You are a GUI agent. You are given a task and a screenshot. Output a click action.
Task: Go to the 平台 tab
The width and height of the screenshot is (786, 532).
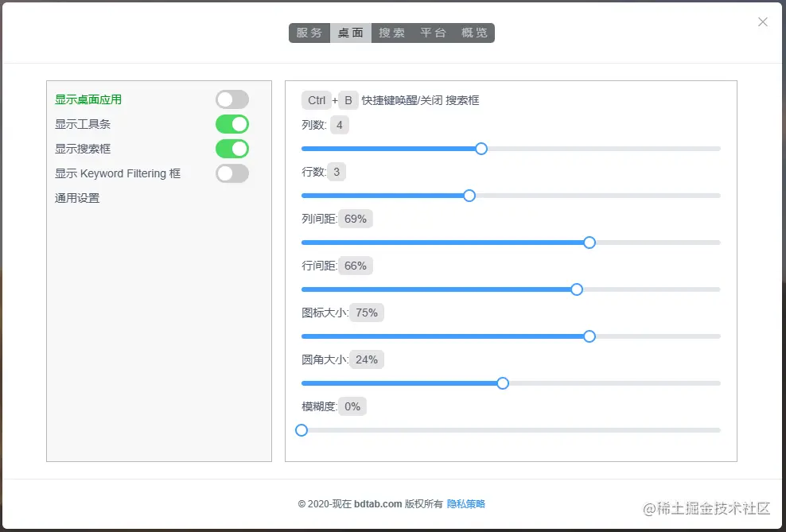(434, 33)
